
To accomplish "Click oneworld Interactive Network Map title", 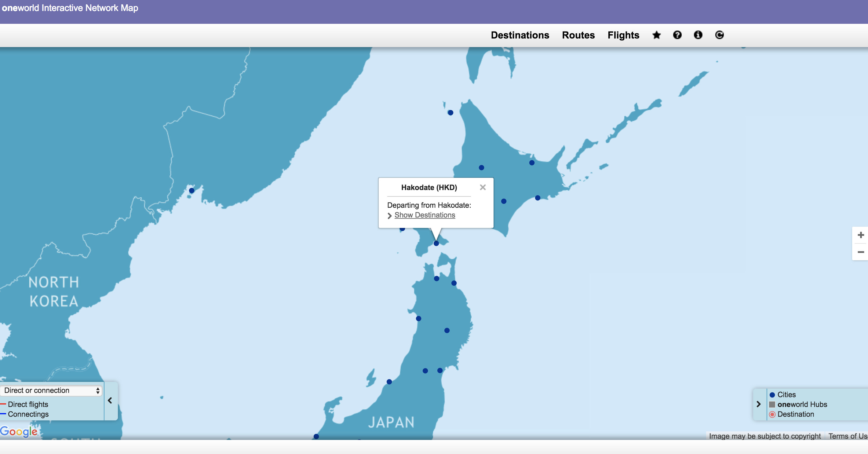I will coord(70,8).
